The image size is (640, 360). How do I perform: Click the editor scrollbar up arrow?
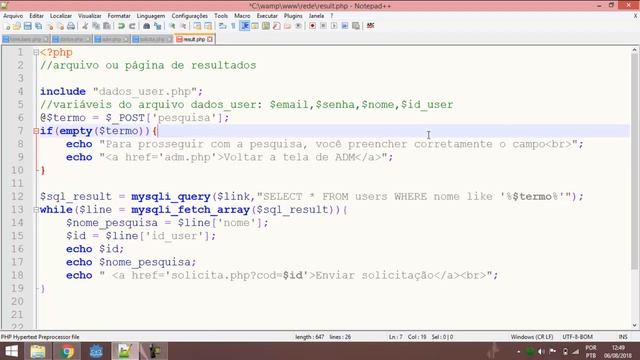pos(634,50)
